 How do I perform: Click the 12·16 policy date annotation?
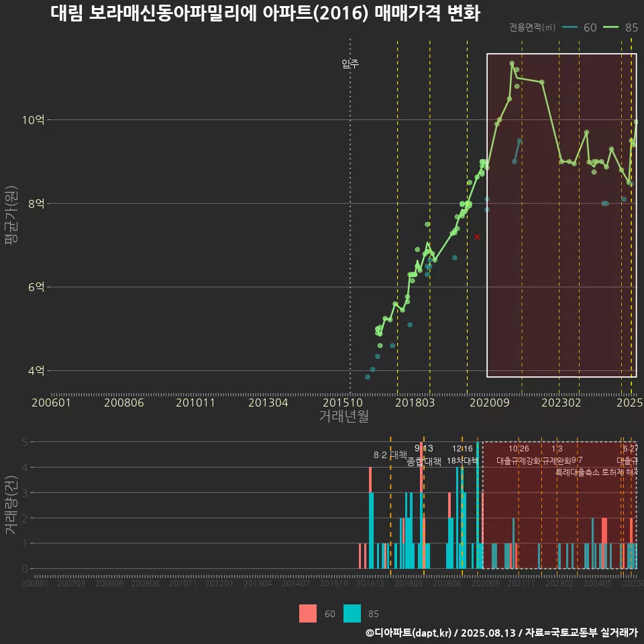click(462, 449)
